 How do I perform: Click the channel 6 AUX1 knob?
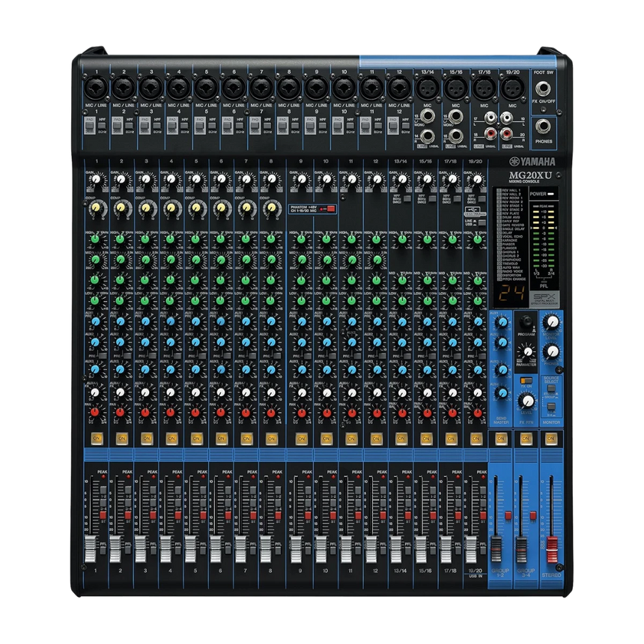tap(221, 321)
